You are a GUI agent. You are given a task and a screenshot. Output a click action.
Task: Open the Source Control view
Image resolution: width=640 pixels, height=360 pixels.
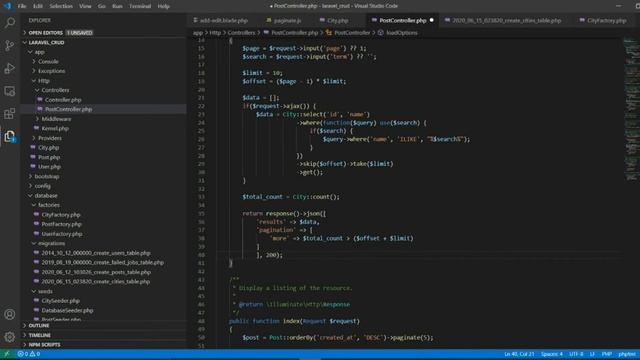point(9,45)
